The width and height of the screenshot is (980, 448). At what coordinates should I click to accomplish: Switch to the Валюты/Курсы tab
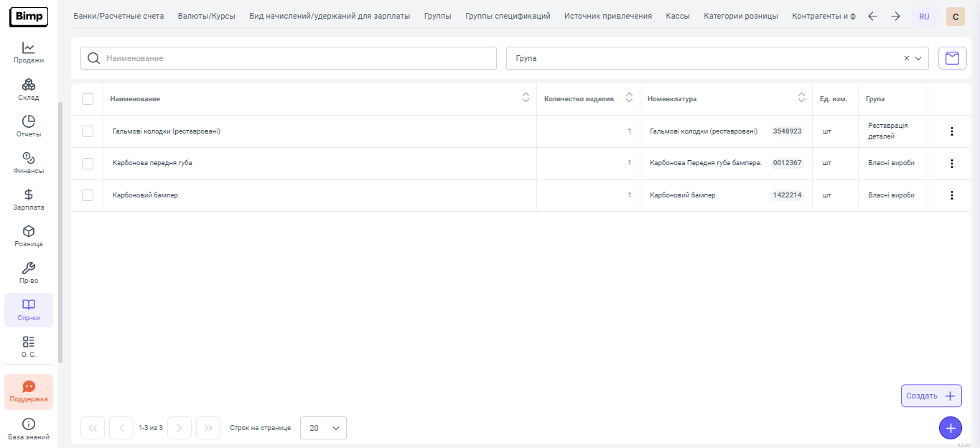click(207, 16)
